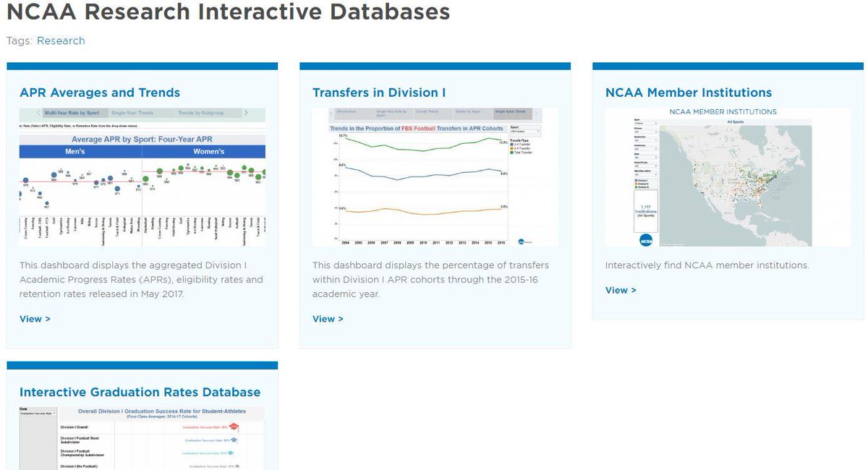
Task: Click the left arrow on APR dashboard tab bar
Action: pyautogui.click(x=38, y=113)
